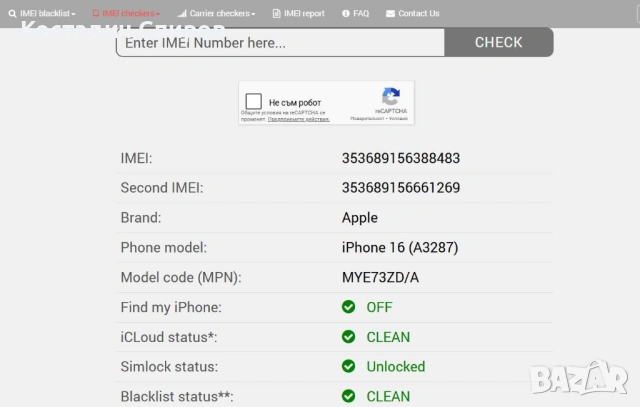Focus the Enter IMEI Number input field

coord(280,42)
